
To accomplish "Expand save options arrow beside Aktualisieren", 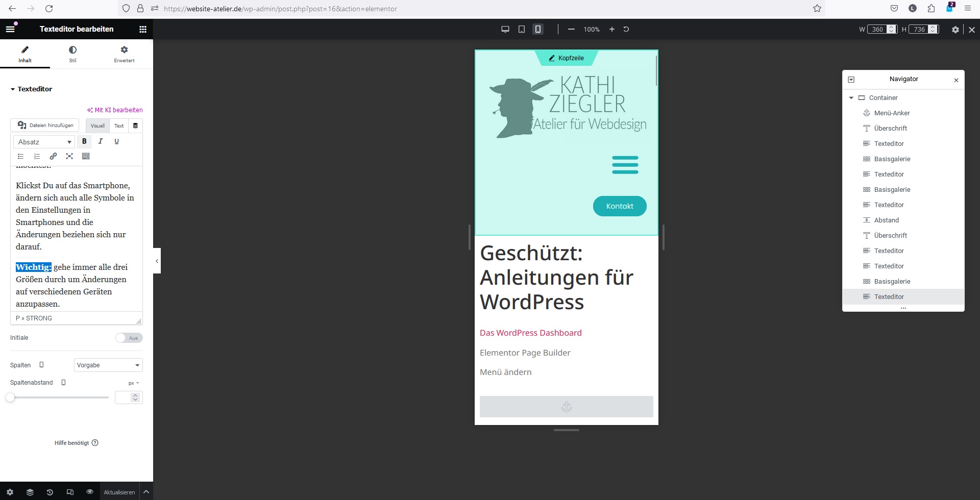I will point(146,492).
